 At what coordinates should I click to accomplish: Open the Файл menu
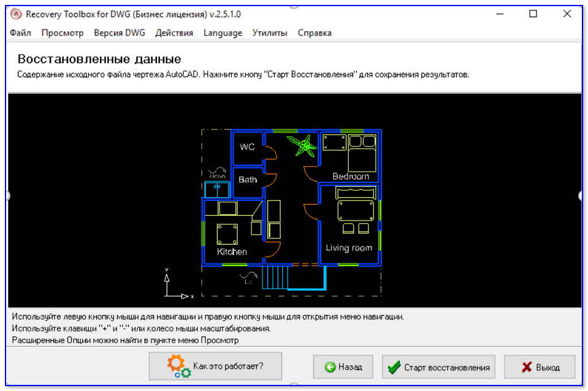[x=20, y=33]
